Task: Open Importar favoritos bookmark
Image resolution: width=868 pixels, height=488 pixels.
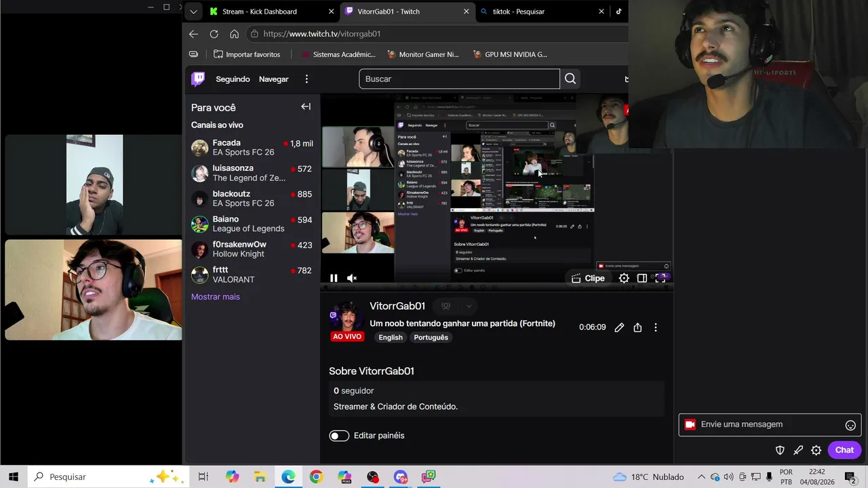Action: (x=247, y=54)
